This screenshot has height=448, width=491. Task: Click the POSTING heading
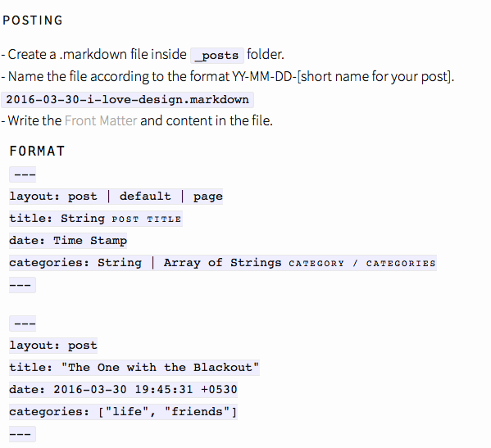coord(33,20)
